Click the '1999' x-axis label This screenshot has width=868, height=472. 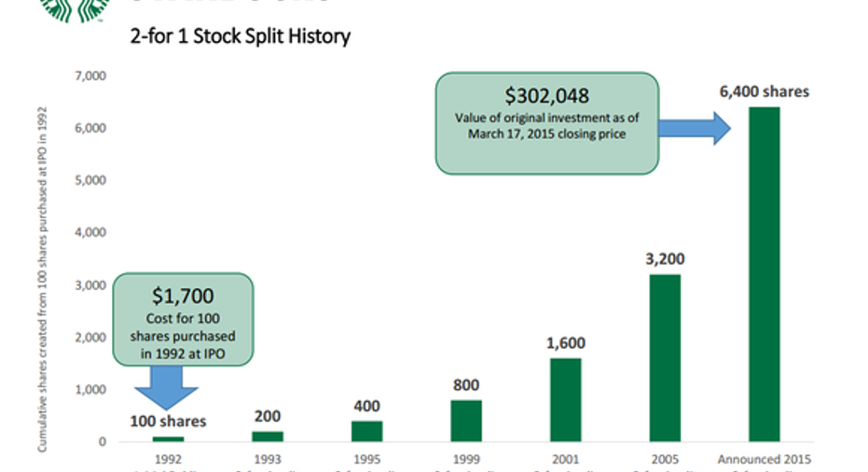pyautogui.click(x=466, y=459)
